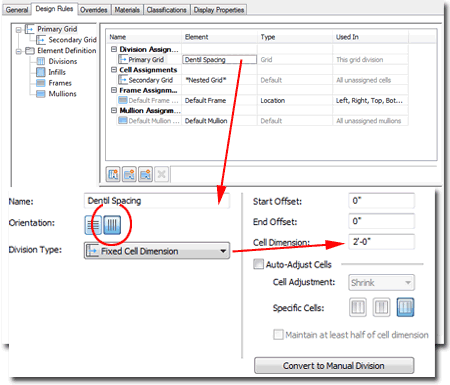Select Infills in the tree

coord(57,72)
